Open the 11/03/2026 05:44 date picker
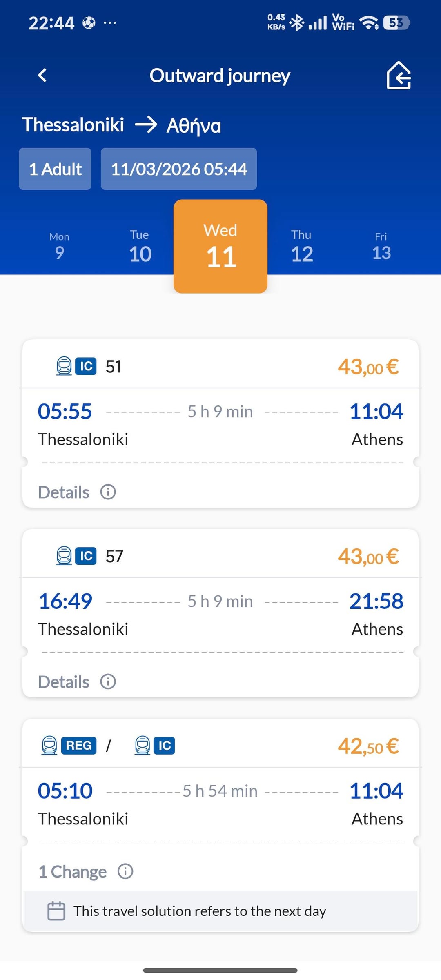This screenshot has height=980, width=441. (x=179, y=169)
